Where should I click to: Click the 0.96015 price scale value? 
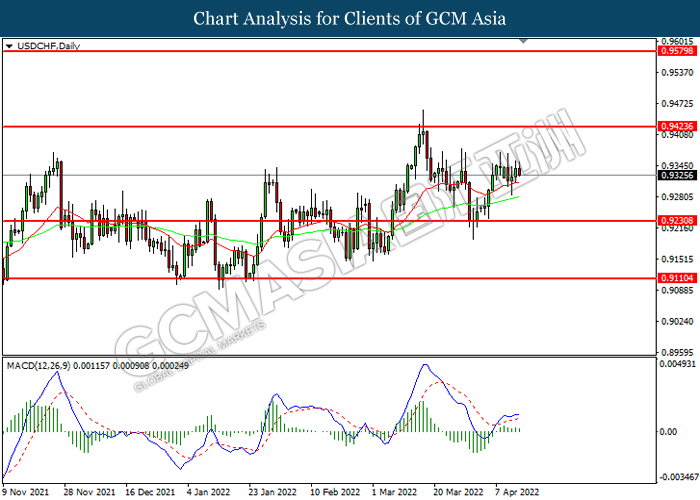click(x=677, y=41)
